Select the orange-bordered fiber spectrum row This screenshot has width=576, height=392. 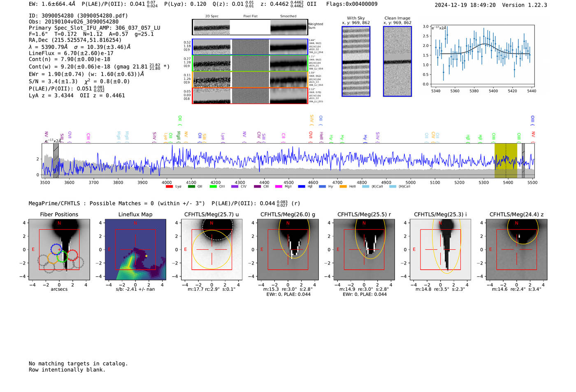(250, 79)
